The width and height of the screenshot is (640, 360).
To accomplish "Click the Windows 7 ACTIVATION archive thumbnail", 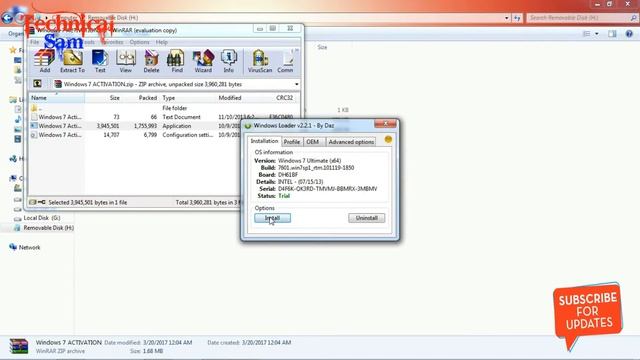I will [x=19, y=346].
